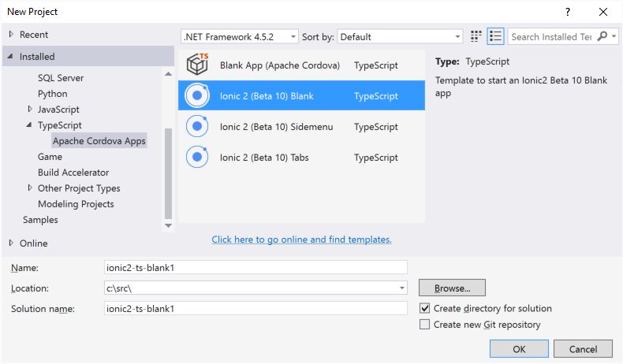This screenshot has height=364, width=623.
Task: Select Samples in the tree
Action: [x=40, y=220]
